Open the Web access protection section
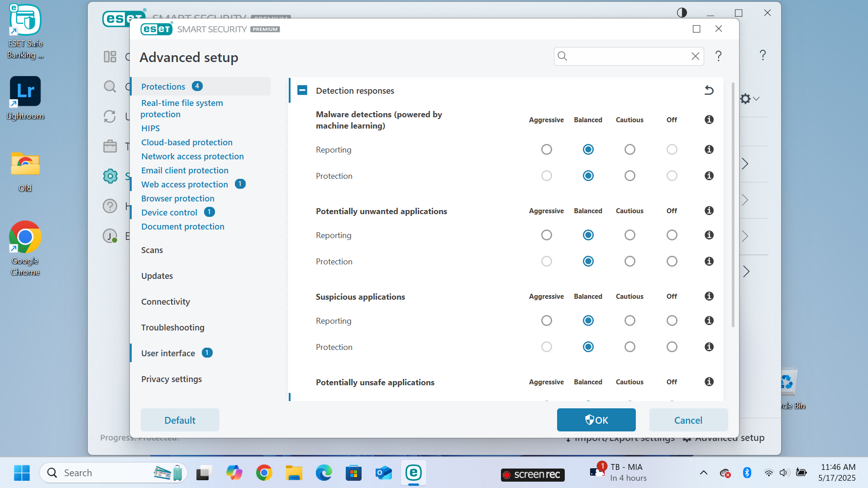This screenshot has height=488, width=868. coord(185,184)
